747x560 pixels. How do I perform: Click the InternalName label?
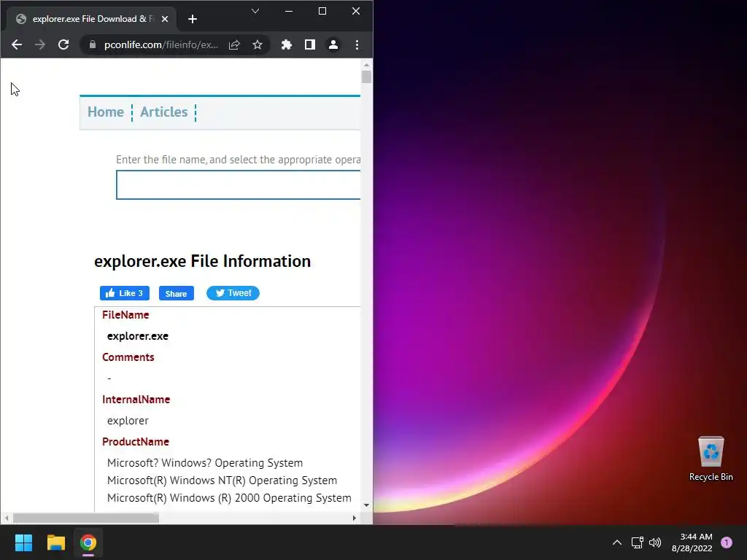coord(136,400)
